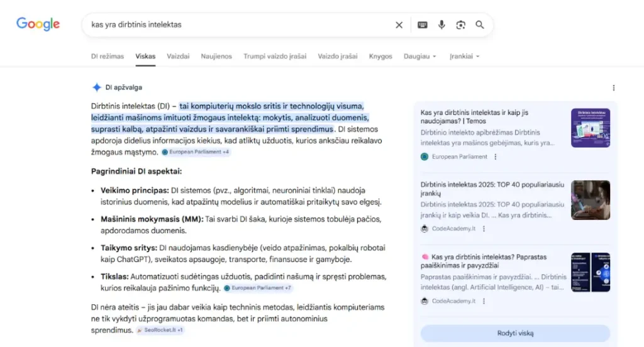This screenshot has height=347, width=644.
Task: Expand the Daugiau dropdown
Action: point(419,56)
